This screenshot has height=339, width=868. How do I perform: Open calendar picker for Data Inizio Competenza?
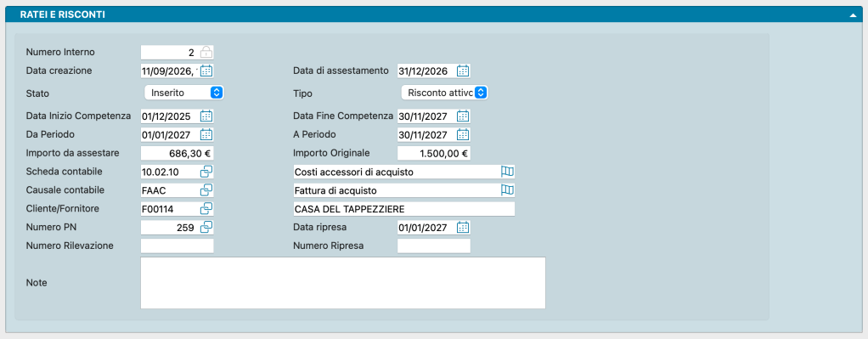tap(206, 116)
